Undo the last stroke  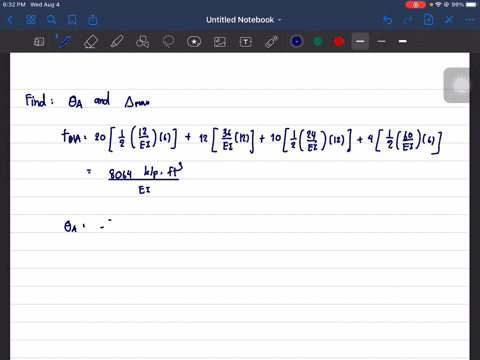pos(387,20)
